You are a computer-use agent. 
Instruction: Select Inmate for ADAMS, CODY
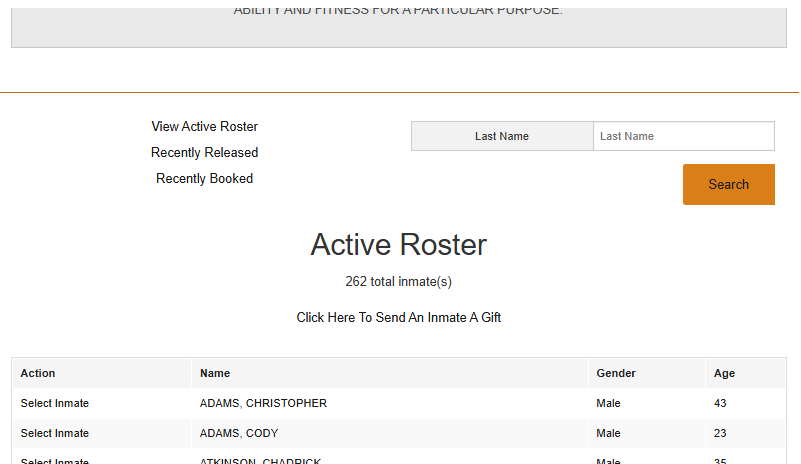[x=54, y=433]
